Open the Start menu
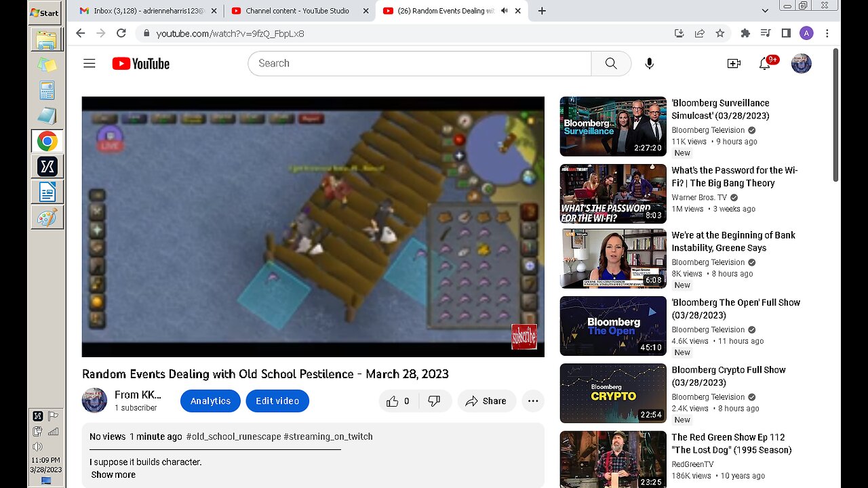 click(x=45, y=12)
